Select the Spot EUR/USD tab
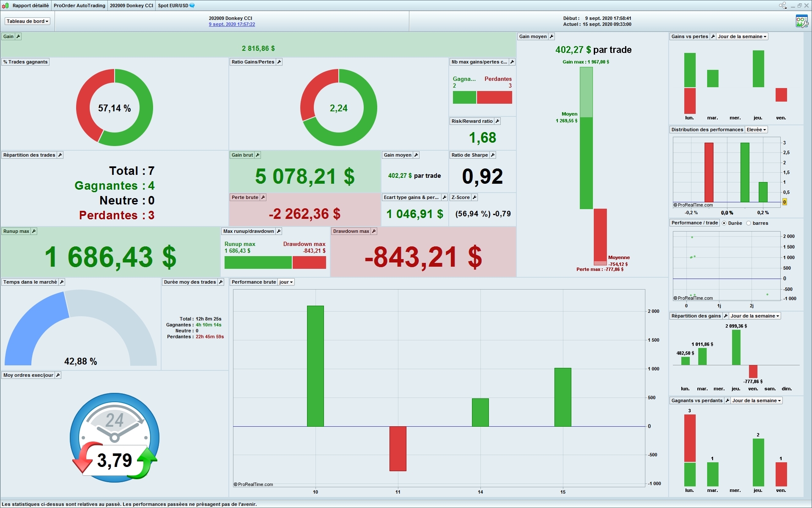The width and height of the screenshot is (812, 508). coord(173,6)
